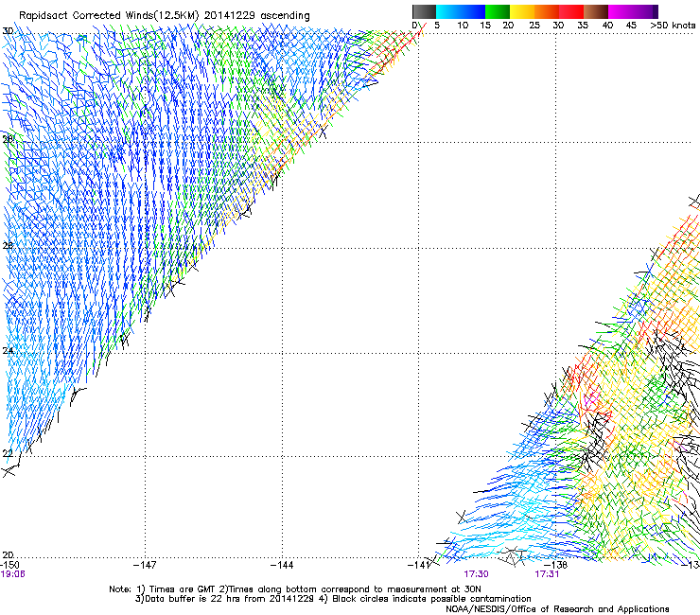Select the magenta 40-45 knots color swatch
This screenshot has width=700, height=615.
coord(621,11)
